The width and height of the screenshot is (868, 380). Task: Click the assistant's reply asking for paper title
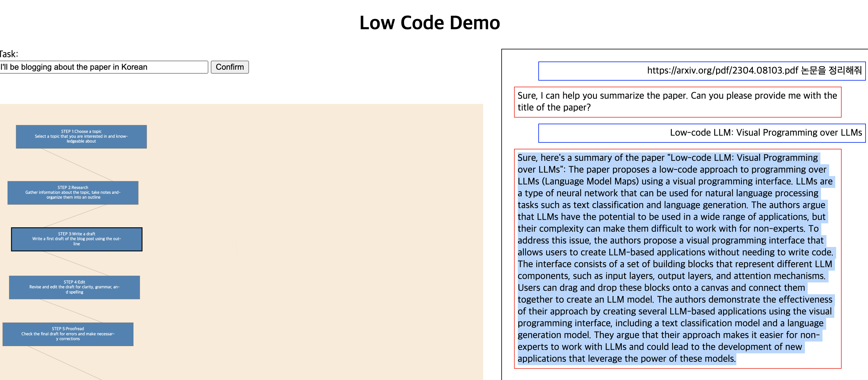coord(677,102)
